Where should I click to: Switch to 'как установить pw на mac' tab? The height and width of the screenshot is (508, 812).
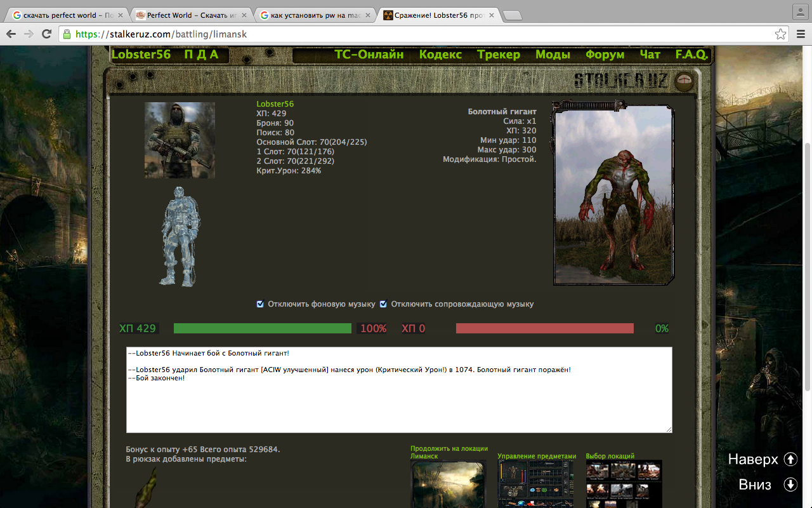(314, 15)
